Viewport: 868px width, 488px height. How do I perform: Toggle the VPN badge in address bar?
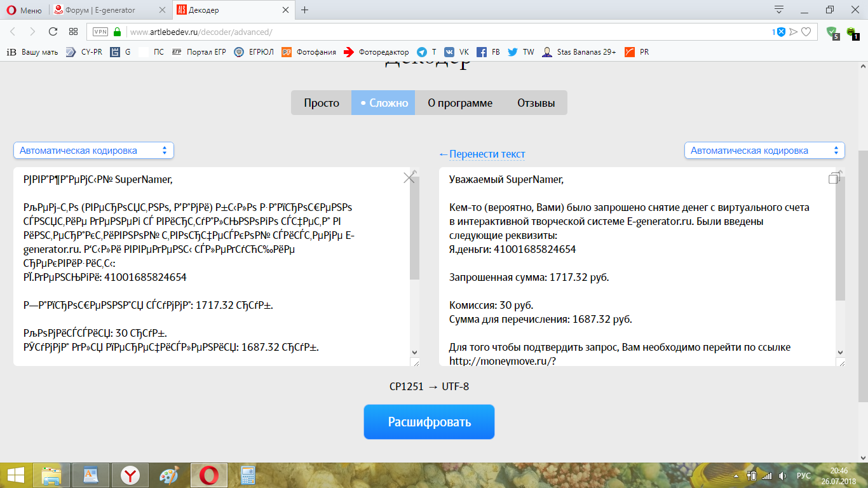[100, 32]
